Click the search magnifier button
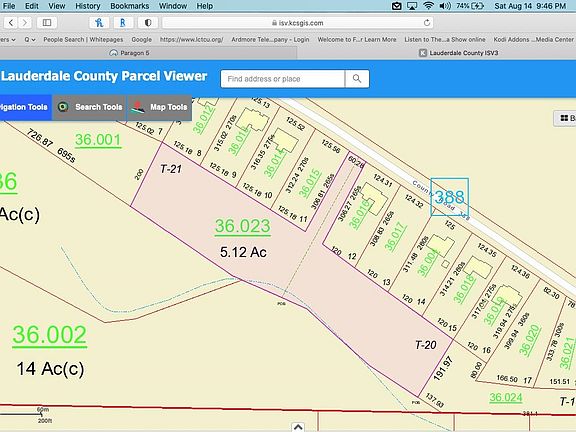The height and width of the screenshot is (432, 576). tap(357, 79)
